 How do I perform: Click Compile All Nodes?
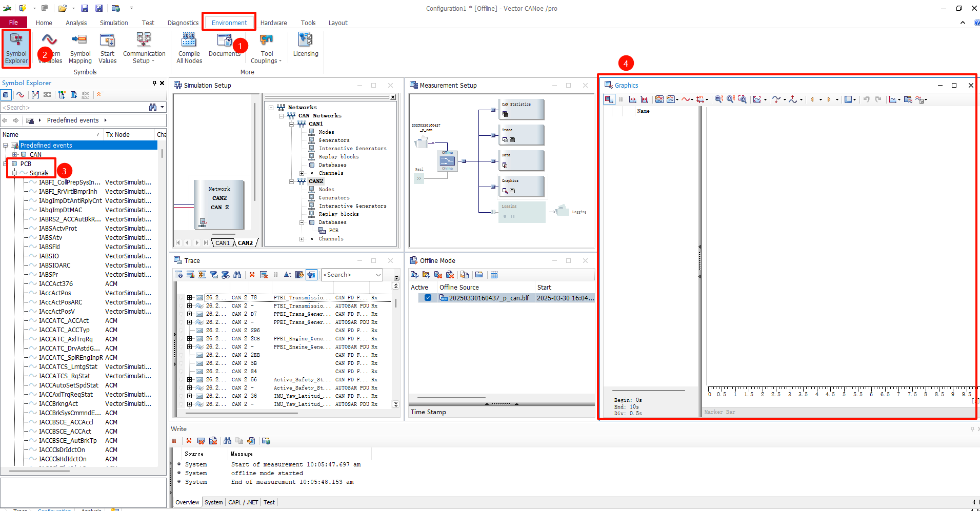189,48
